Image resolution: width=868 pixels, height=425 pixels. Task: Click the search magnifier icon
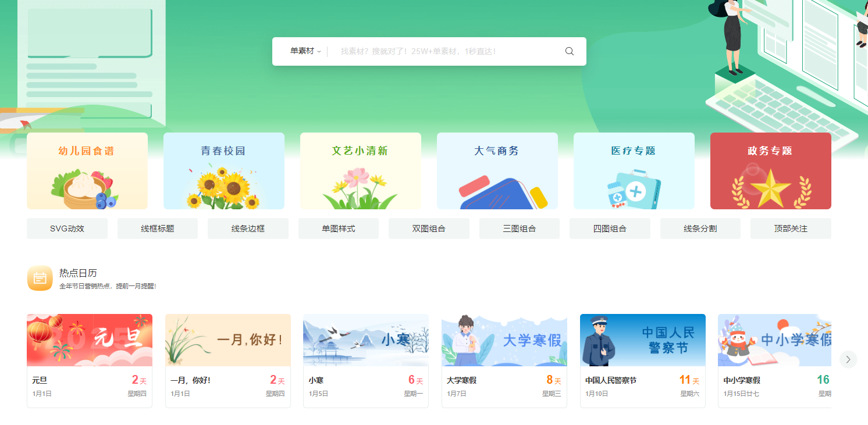(x=570, y=51)
